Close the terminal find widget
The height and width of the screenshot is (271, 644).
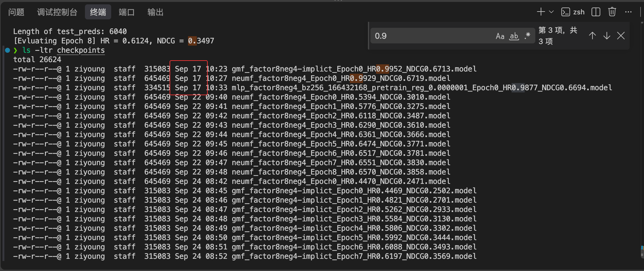pos(621,36)
